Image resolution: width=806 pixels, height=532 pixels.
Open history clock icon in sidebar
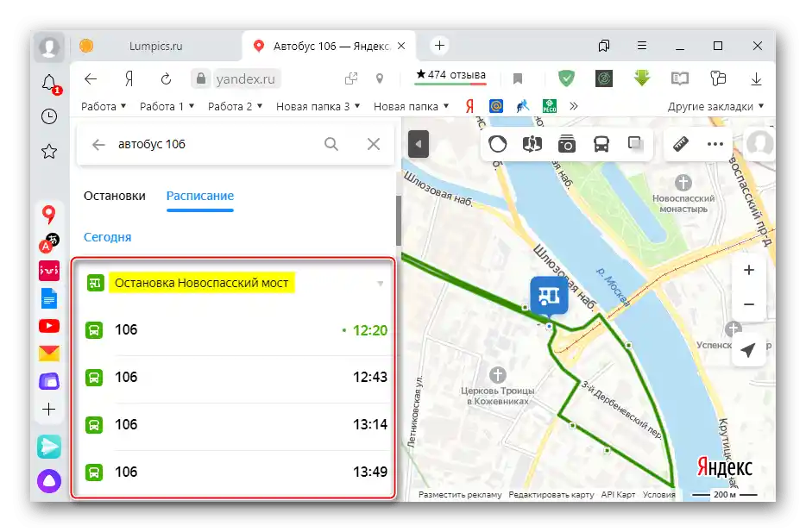click(49, 116)
